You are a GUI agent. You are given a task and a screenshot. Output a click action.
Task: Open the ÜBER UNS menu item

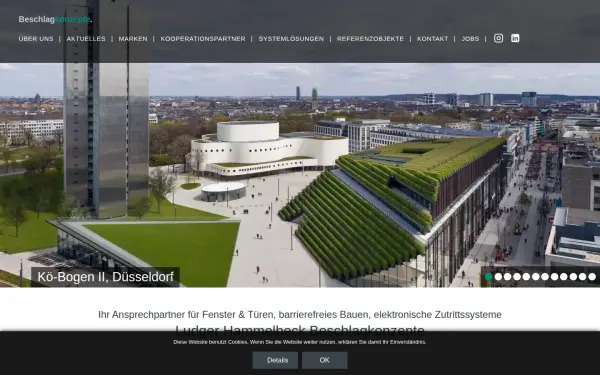point(36,39)
